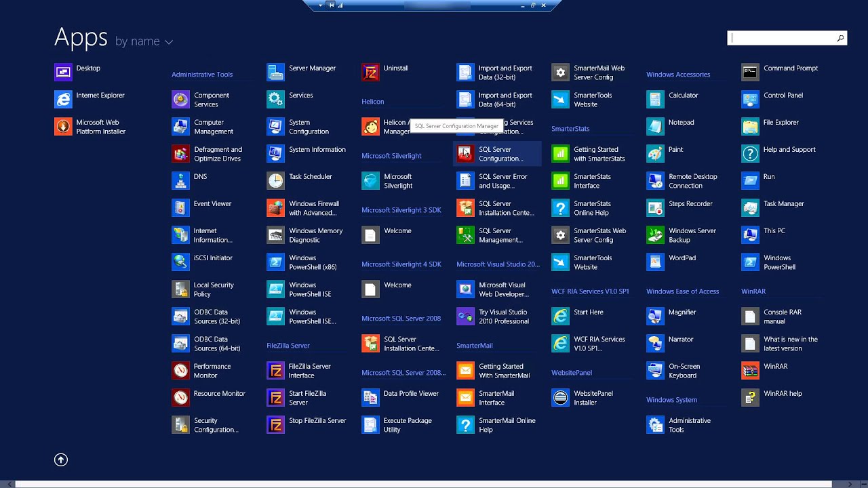Open Control Panel
Screen dimensions: 868x488
773,99
